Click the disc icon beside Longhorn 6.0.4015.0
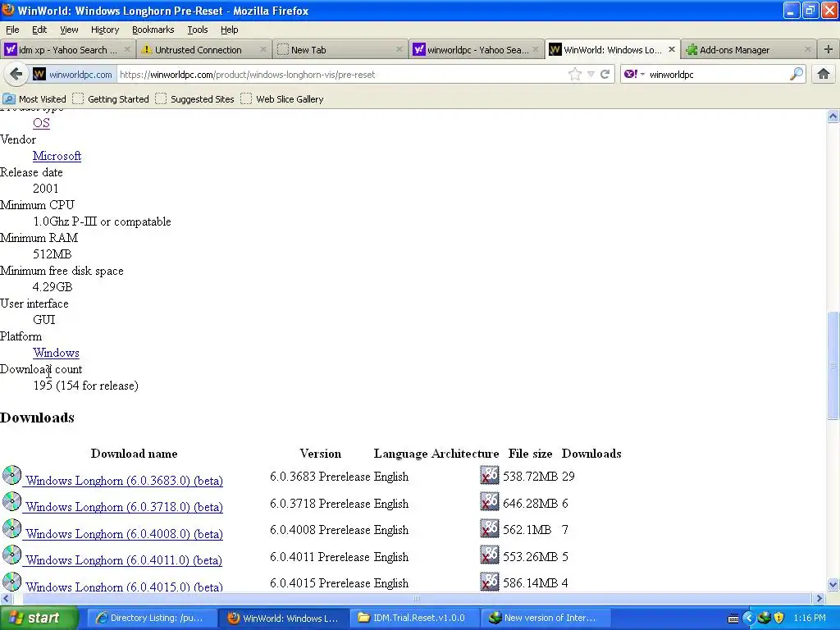840x630 pixels. (x=11, y=582)
